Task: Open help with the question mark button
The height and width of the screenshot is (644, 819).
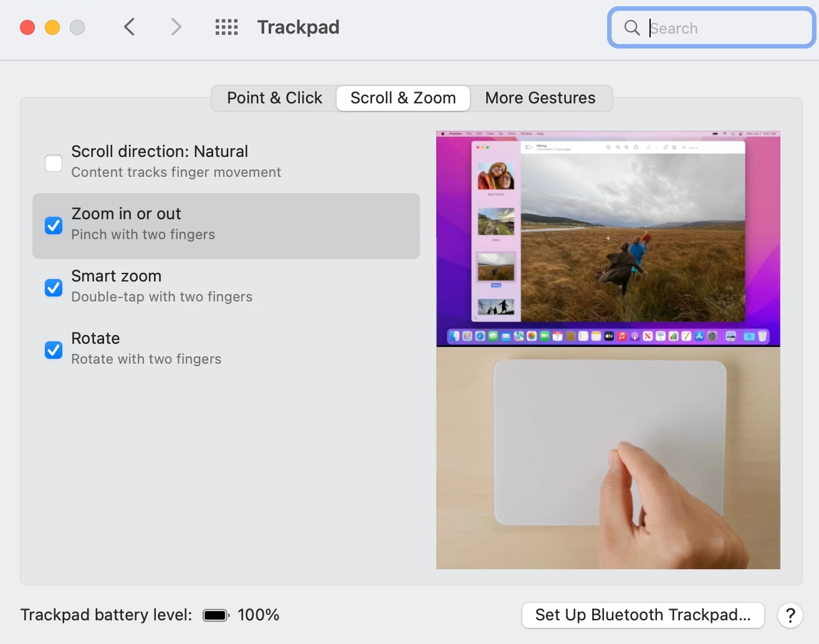Action: click(x=790, y=615)
